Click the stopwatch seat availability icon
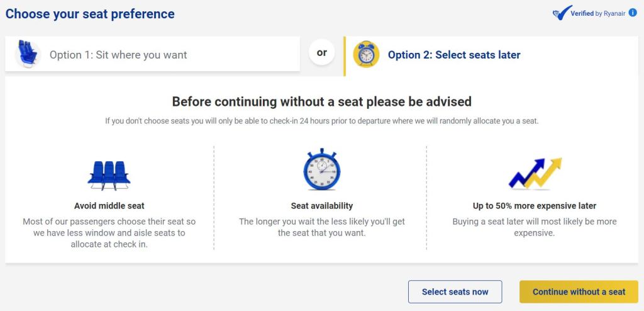Image resolution: width=644 pixels, height=311 pixels. point(321,169)
